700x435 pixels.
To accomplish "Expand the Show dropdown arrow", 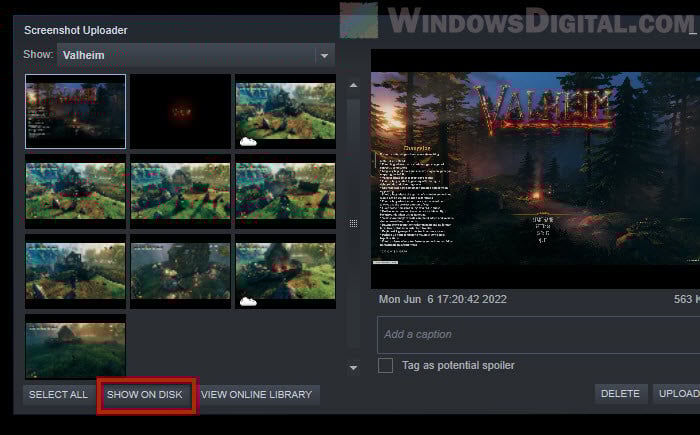I will tap(323, 56).
